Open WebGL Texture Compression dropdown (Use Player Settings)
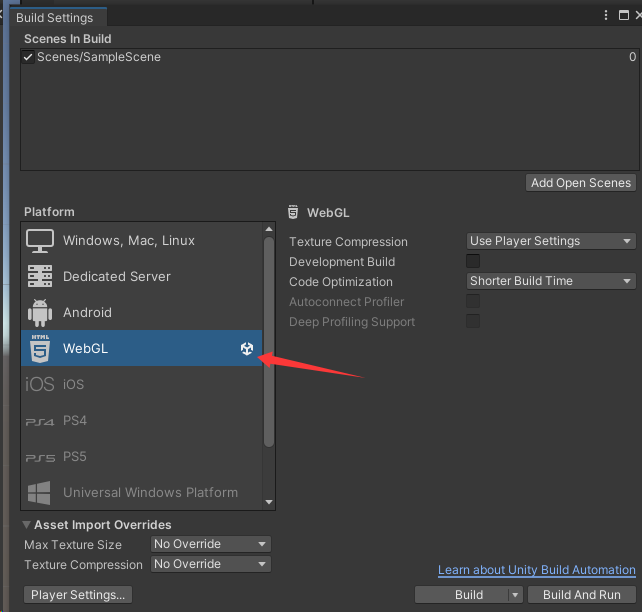 pos(551,241)
